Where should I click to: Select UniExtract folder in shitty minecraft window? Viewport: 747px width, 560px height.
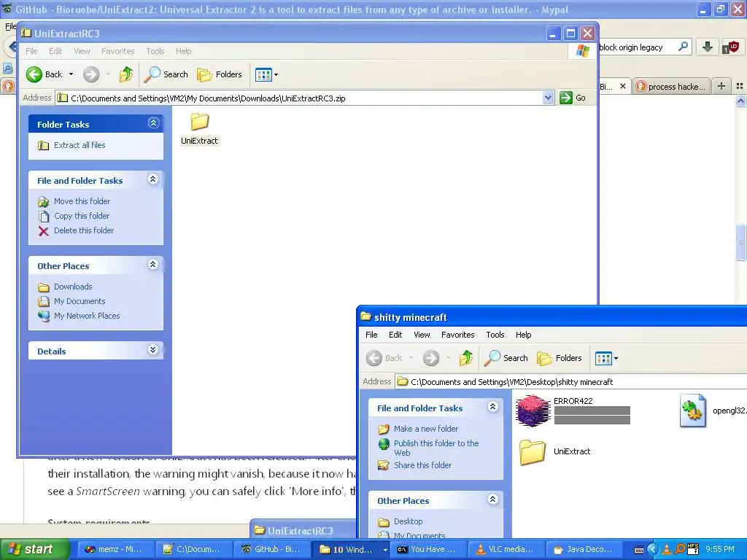(554, 451)
